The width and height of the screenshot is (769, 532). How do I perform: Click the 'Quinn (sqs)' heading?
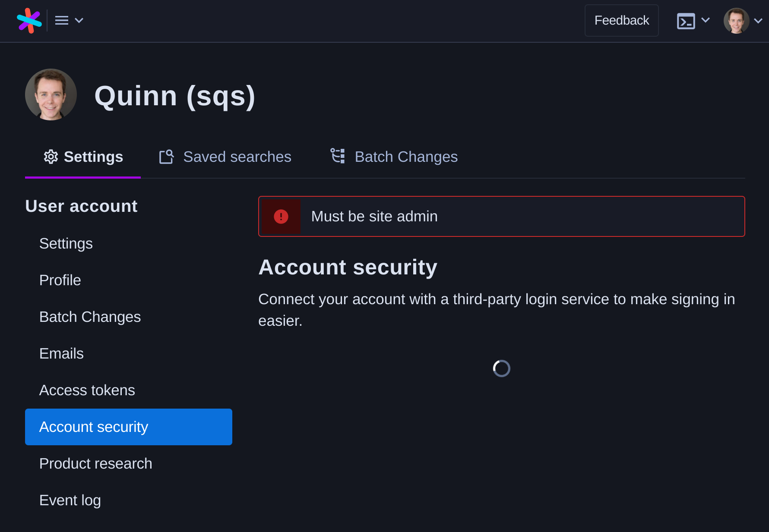175,96
